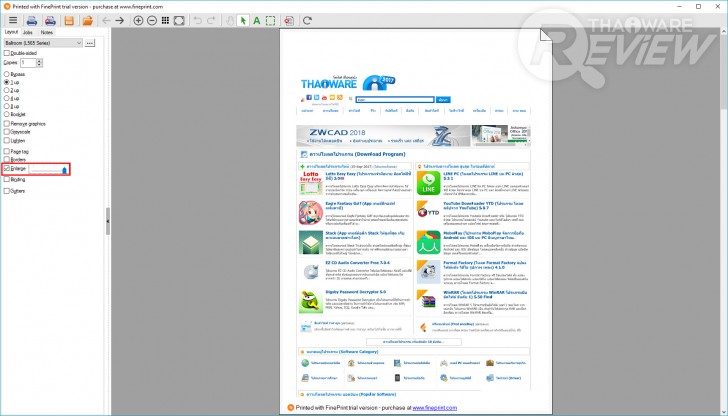Toggle the Gutters checkbox
Screen dimensions: 728x416
coord(6,191)
